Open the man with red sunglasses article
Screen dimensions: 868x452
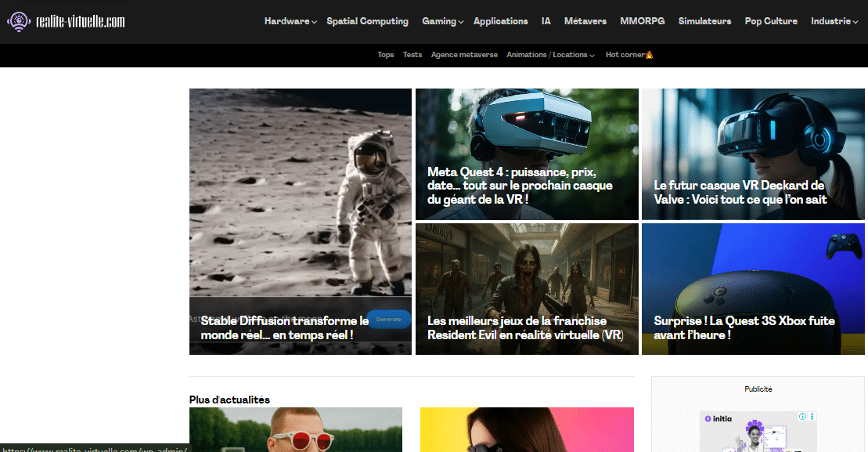[296, 430]
